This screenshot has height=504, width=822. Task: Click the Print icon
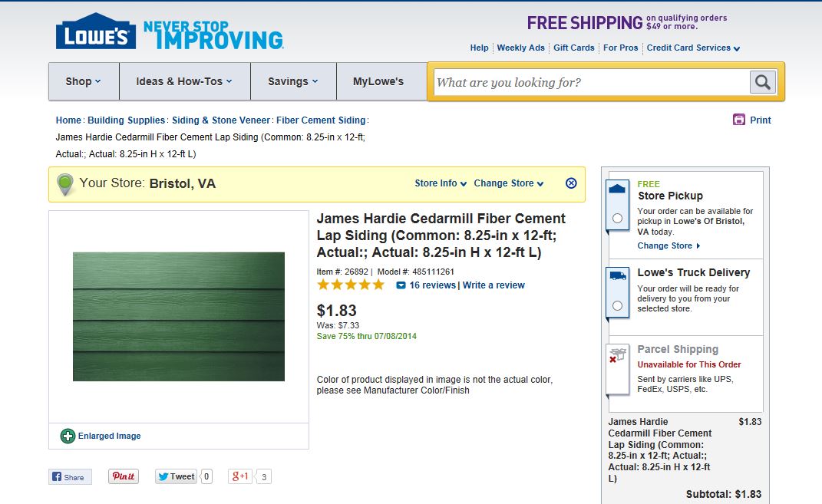pos(739,120)
